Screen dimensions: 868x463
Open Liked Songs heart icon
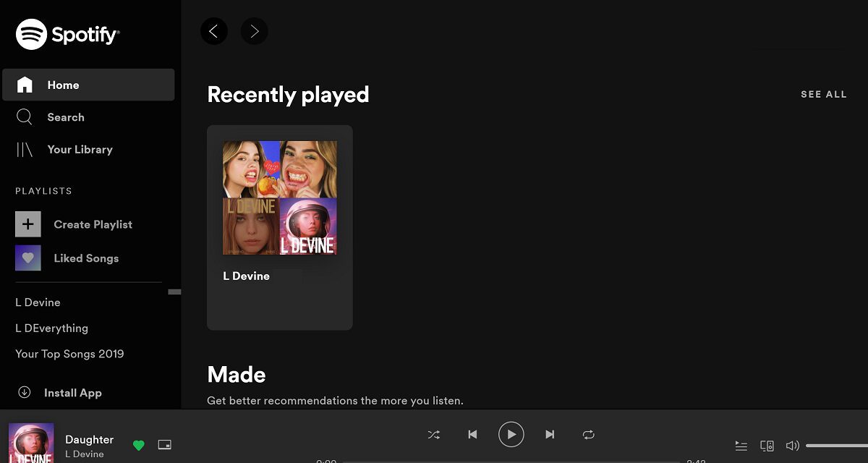(28, 258)
